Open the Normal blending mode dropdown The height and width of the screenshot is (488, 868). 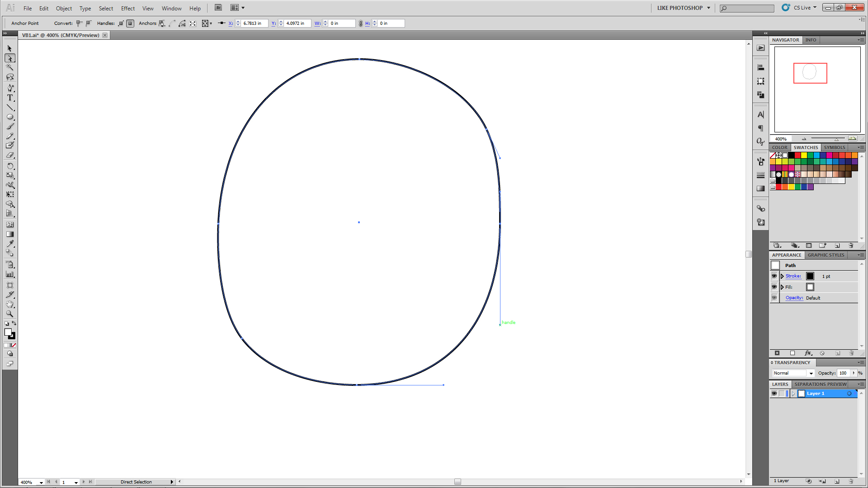coord(811,373)
